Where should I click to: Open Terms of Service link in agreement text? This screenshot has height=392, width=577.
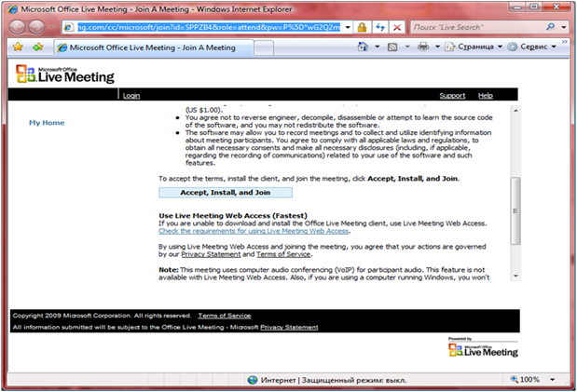tap(283, 254)
